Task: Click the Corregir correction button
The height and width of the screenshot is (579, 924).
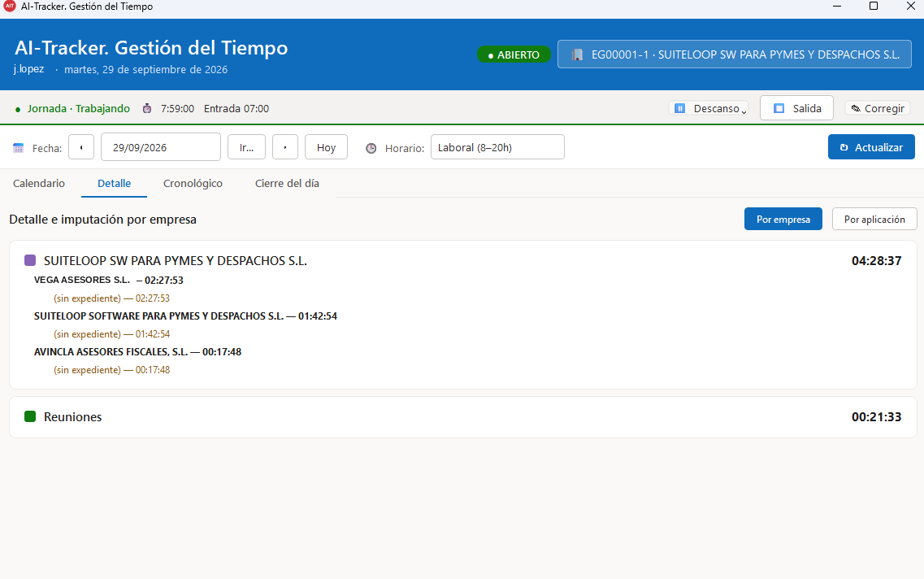Action: pos(878,108)
